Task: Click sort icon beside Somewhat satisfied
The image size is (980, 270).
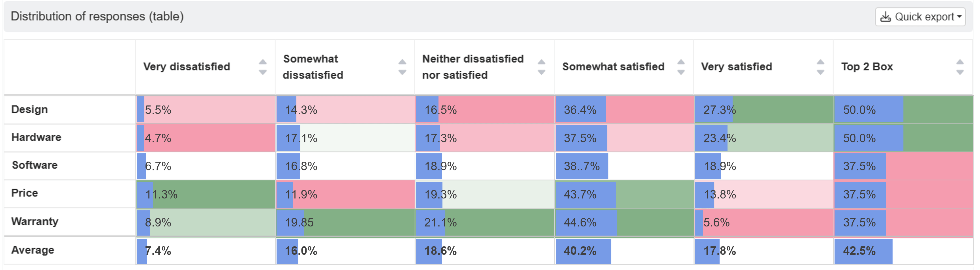Action: tap(681, 67)
